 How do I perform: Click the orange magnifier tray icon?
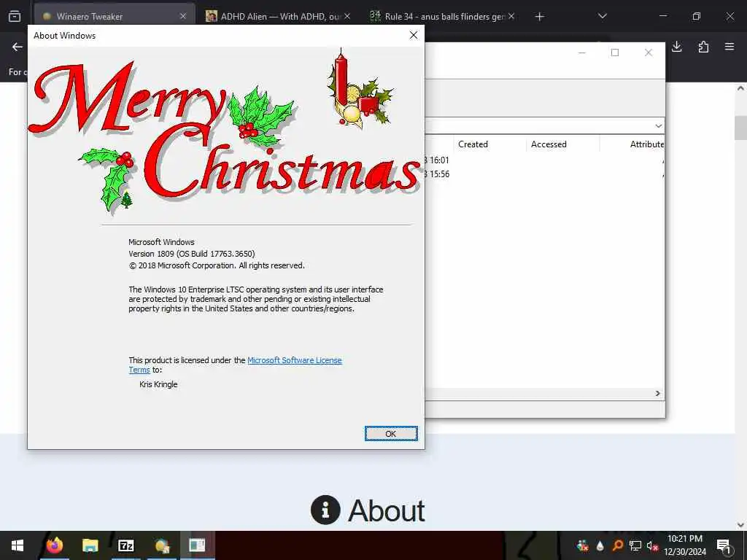(617, 545)
